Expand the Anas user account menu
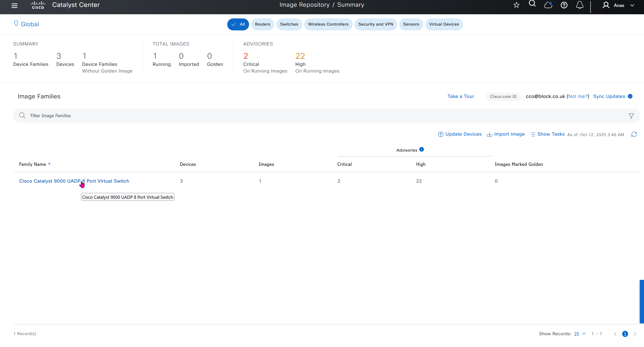The height and width of the screenshot is (347, 644). (618, 5)
